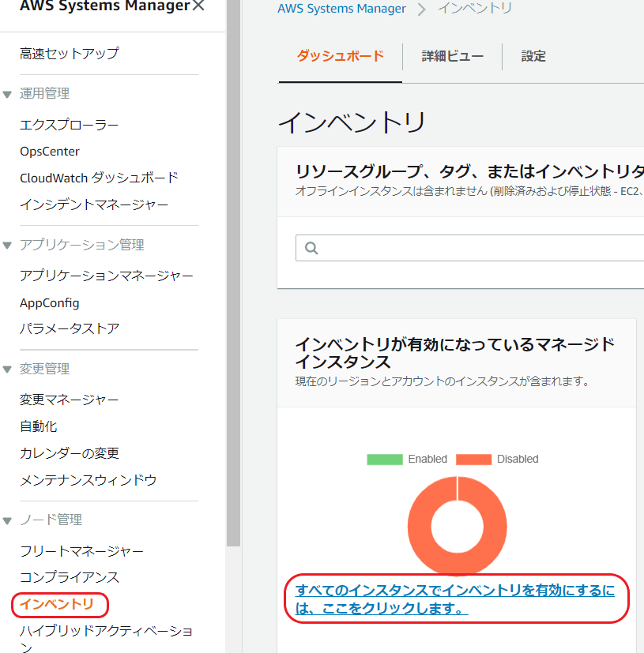Image resolution: width=644 pixels, height=653 pixels.
Task: Click the Disabled legend label
Action: click(518, 459)
